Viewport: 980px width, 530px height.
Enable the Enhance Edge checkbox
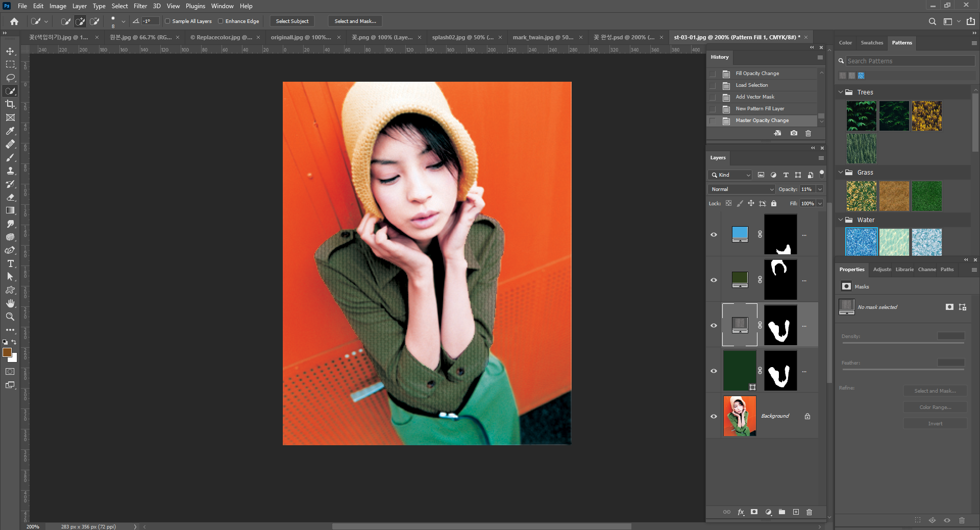point(220,21)
